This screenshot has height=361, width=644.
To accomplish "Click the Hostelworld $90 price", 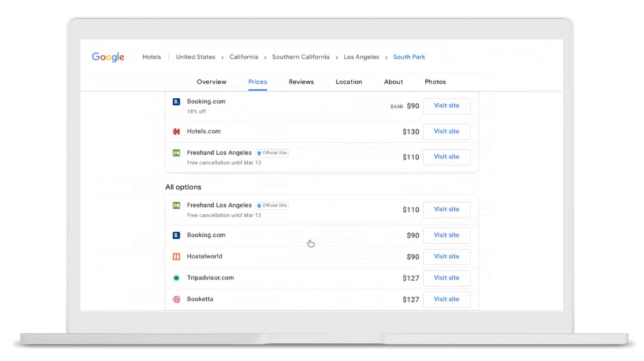I will point(413,257).
